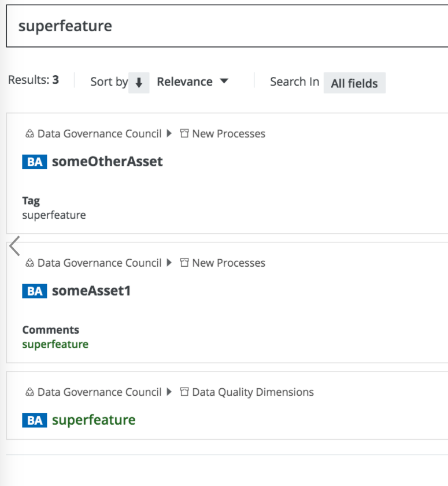Image resolution: width=448 pixels, height=486 pixels.
Task: Open the someOtherAsset asset
Action: click(107, 161)
